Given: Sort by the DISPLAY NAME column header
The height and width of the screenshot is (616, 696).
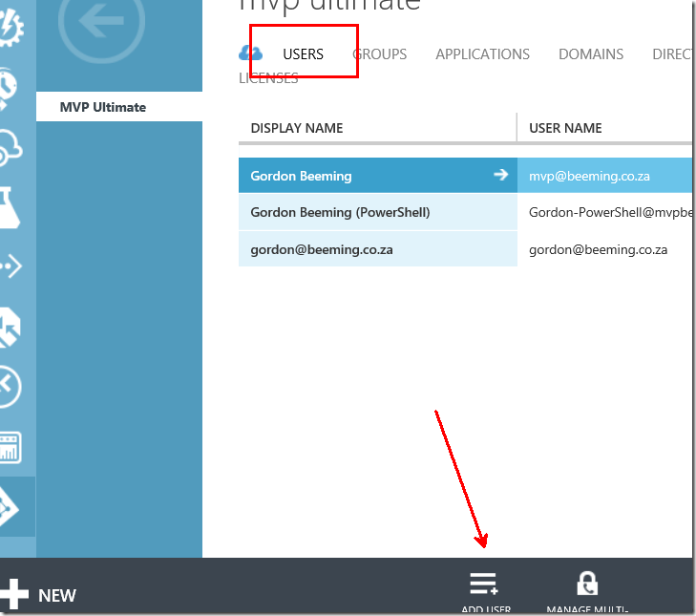Looking at the screenshot, I should coord(297,128).
